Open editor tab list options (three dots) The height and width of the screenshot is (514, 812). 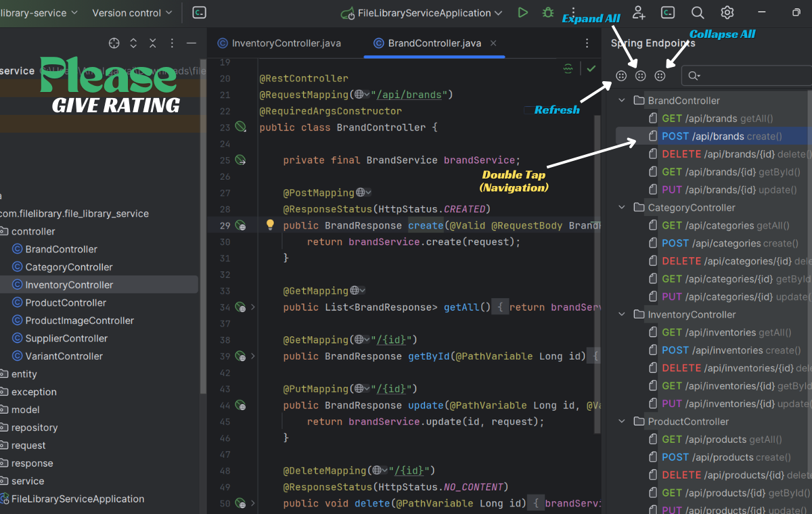click(x=587, y=43)
